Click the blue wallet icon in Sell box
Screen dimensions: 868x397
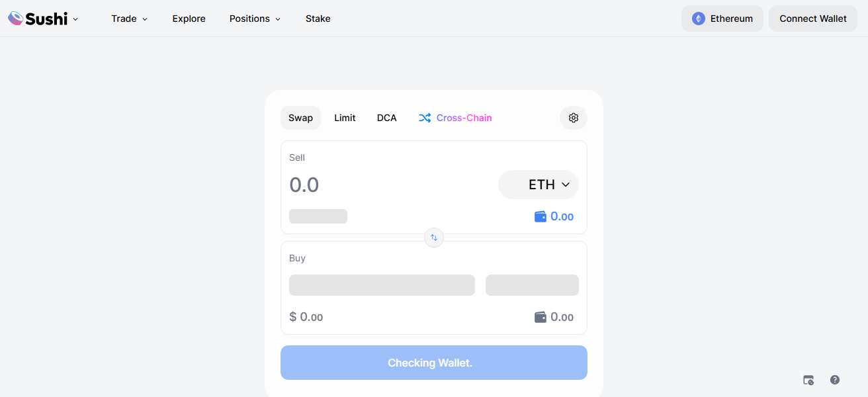(541, 216)
